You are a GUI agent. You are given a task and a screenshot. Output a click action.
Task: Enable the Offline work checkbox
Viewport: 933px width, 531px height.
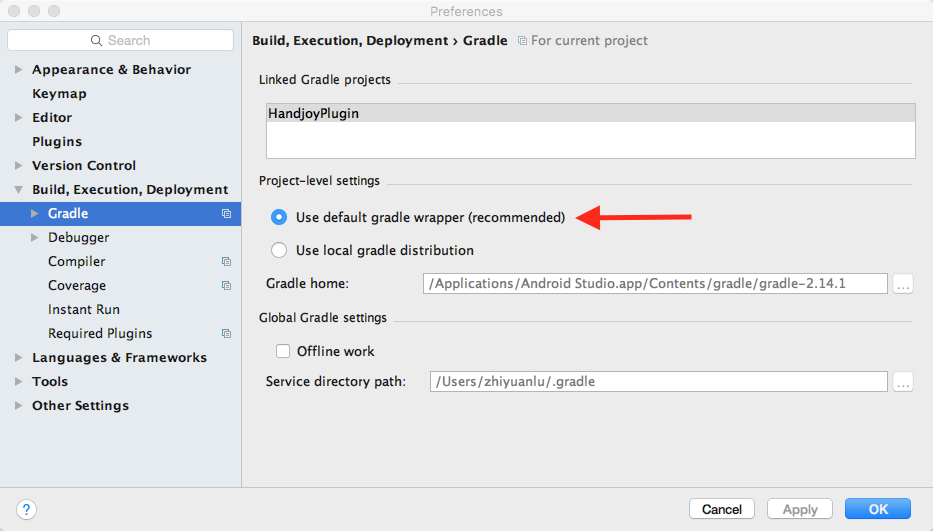(x=283, y=351)
